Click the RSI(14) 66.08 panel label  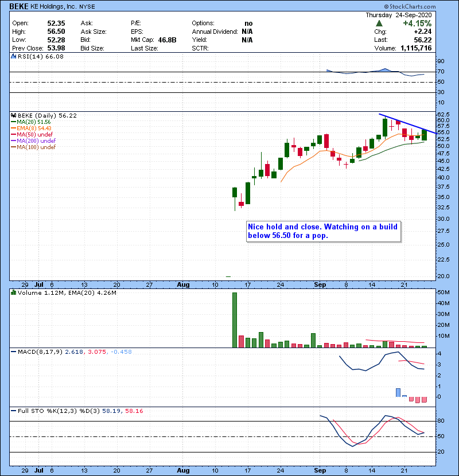pos(41,56)
